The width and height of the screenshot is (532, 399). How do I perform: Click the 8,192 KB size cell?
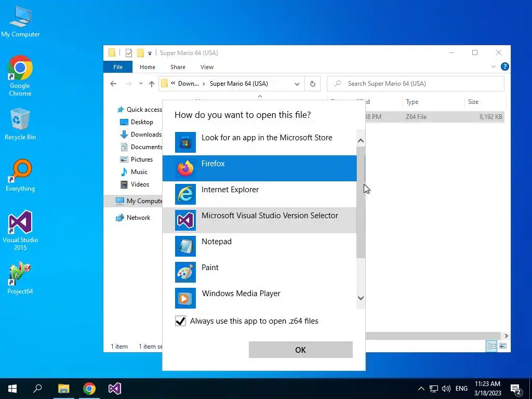[490, 117]
